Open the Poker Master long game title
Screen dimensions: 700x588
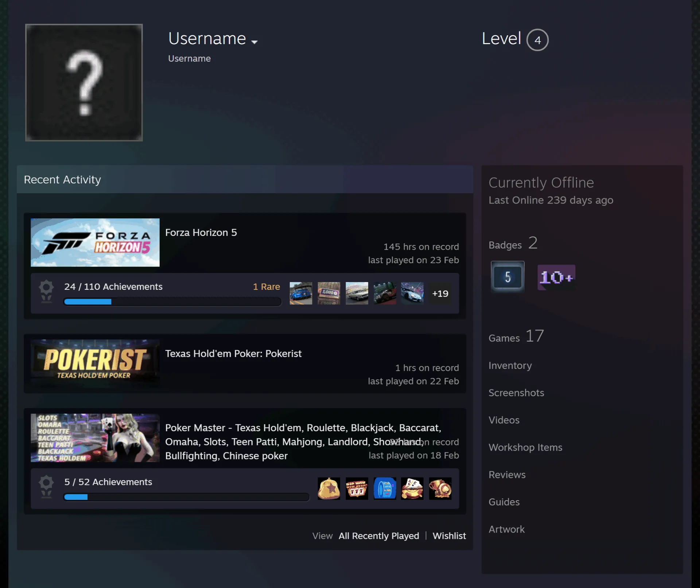pos(303,441)
